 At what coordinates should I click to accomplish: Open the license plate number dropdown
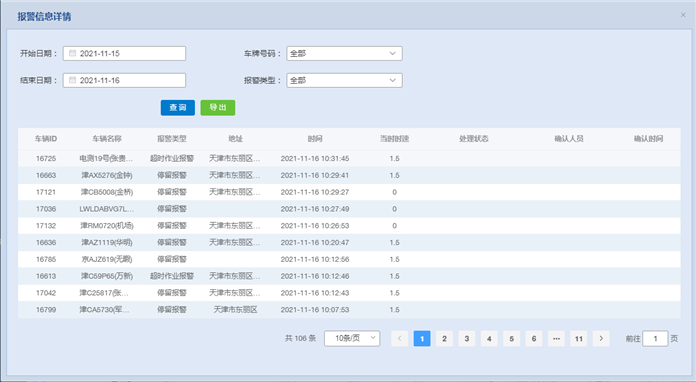coord(344,53)
